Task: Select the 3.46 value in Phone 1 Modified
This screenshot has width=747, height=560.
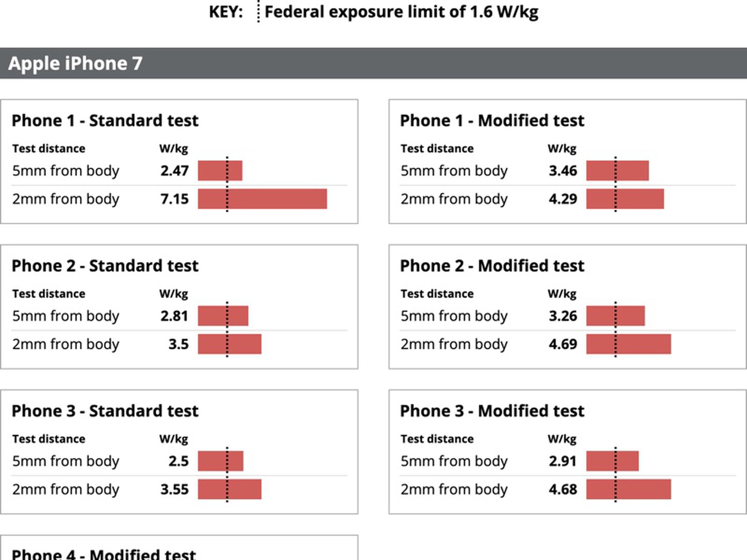Action: 563,171
